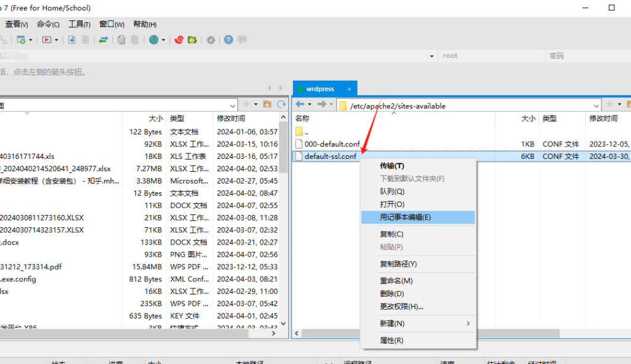Expand the 新建(N) submenu
Screen dimensions: 631x364
click(418, 323)
